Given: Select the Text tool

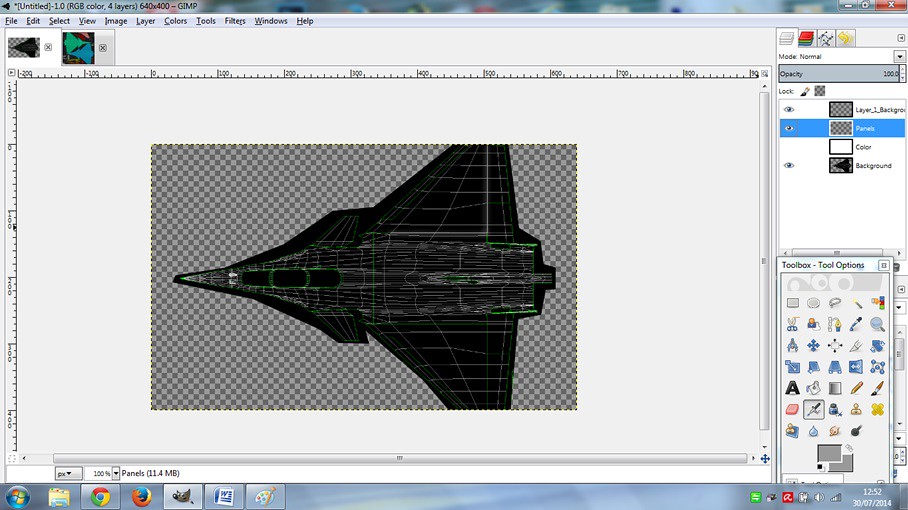Looking at the screenshot, I should [x=793, y=388].
